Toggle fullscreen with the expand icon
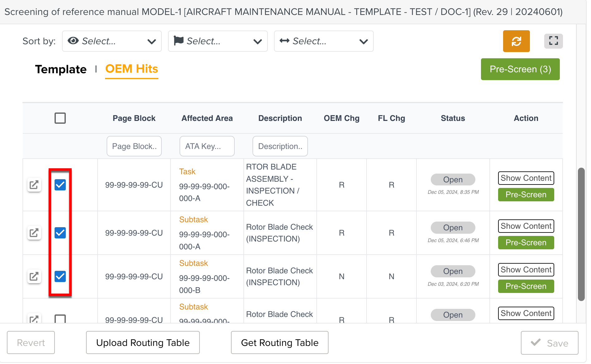 point(553,41)
